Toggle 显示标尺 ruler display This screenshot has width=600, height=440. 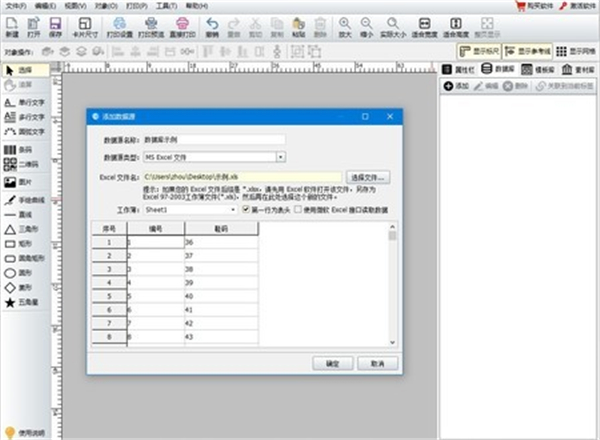coord(478,50)
